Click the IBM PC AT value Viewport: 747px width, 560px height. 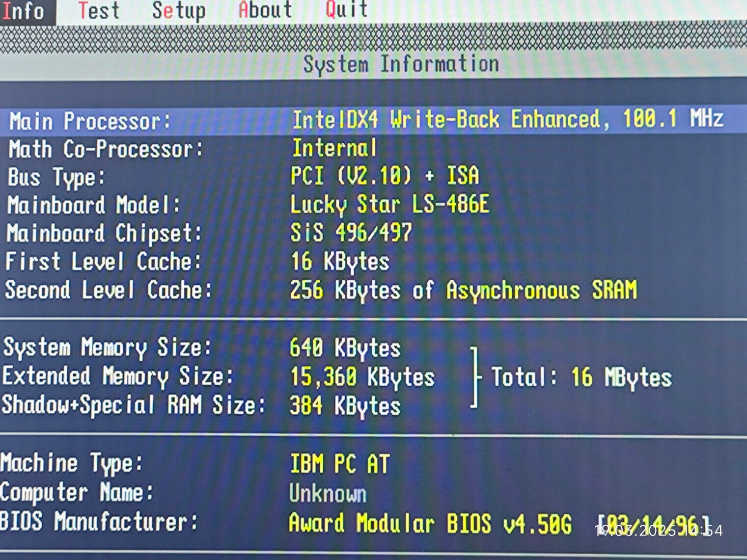(x=340, y=464)
